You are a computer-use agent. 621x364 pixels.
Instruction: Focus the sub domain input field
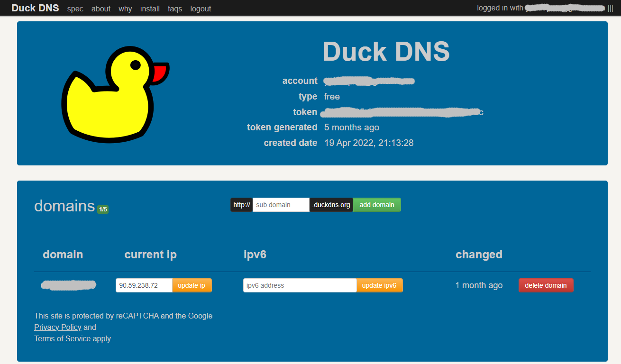[281, 205]
